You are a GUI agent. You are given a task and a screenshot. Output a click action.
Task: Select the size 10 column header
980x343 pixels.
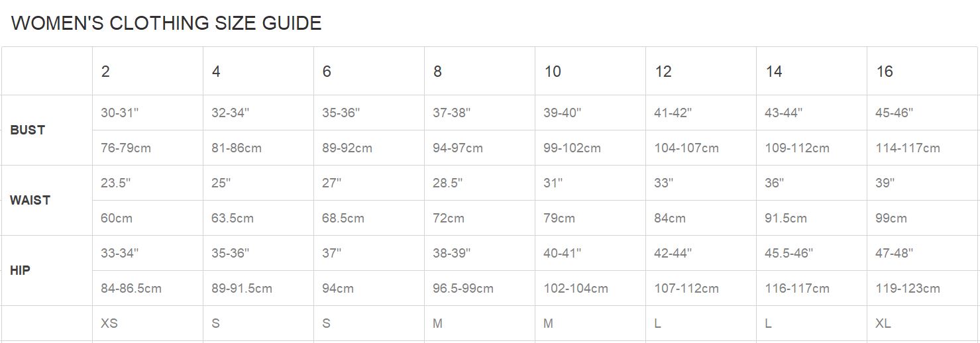click(553, 72)
